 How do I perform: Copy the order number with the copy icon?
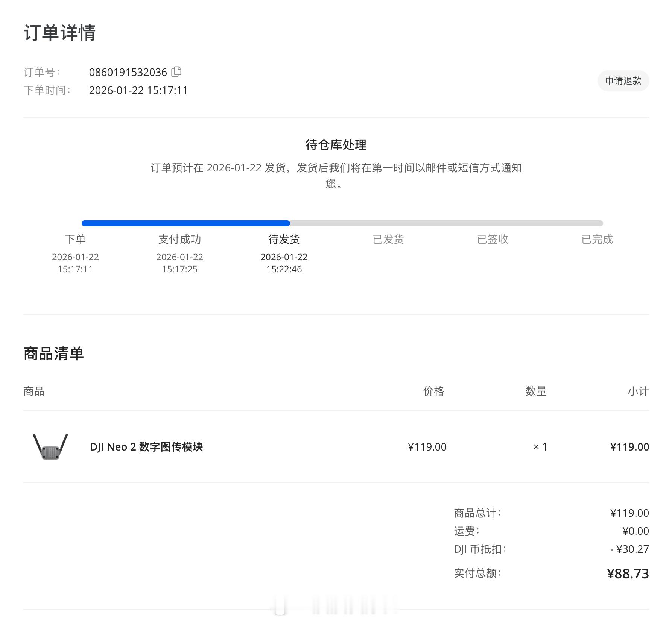[x=176, y=71]
